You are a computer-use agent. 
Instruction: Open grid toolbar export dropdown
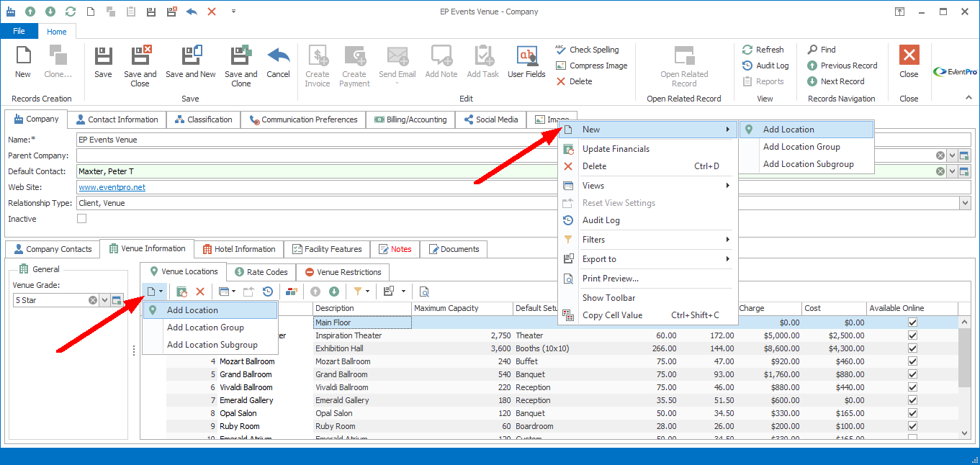pyautogui.click(x=403, y=292)
